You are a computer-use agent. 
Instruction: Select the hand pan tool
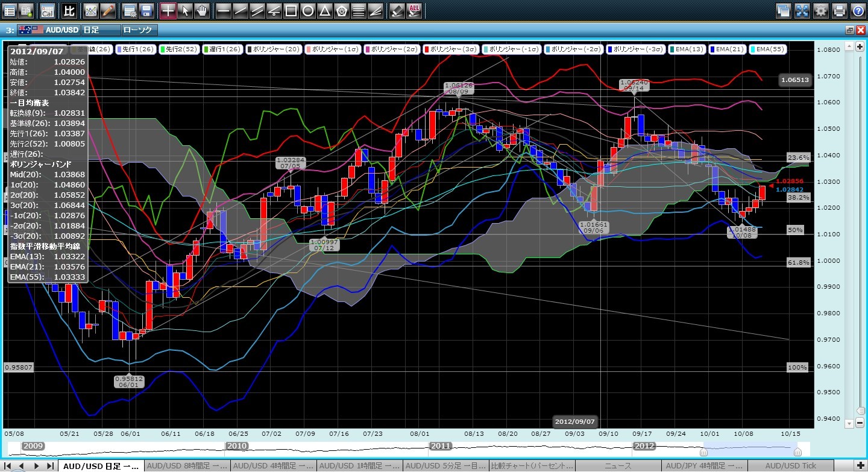coord(203,10)
